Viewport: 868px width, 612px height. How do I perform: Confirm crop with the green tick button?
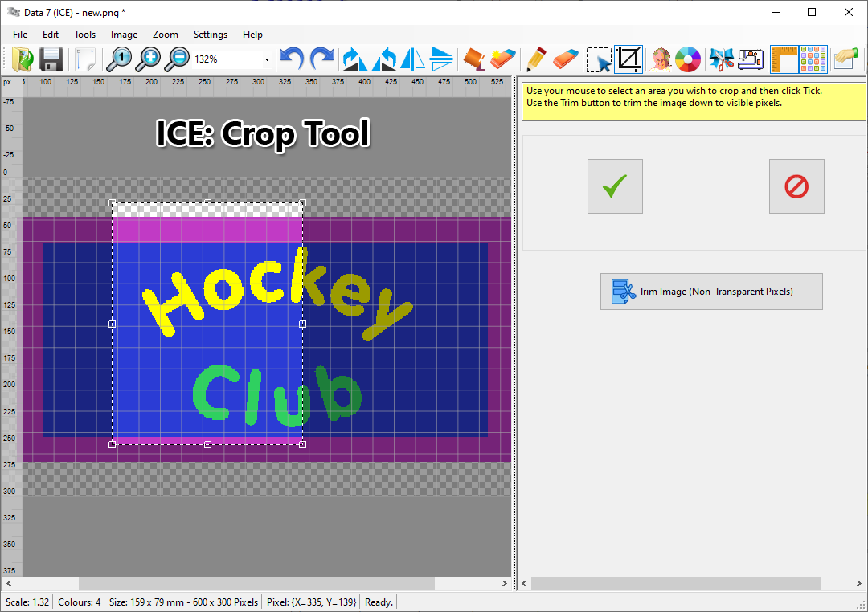(615, 186)
